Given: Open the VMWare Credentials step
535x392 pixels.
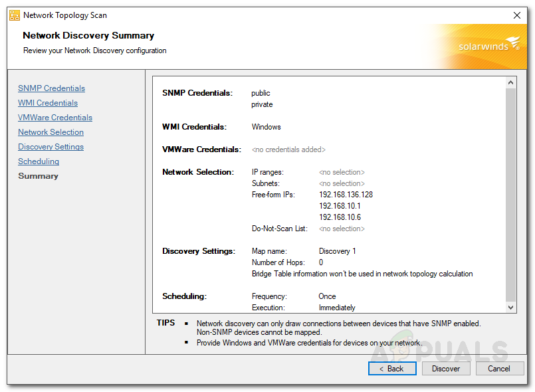Looking at the screenshot, I should pyautogui.click(x=55, y=118).
